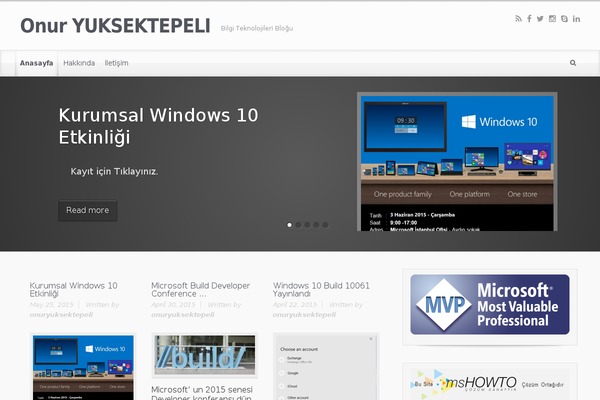
Task: Select the fourth slider dot
Action: tap(316, 225)
